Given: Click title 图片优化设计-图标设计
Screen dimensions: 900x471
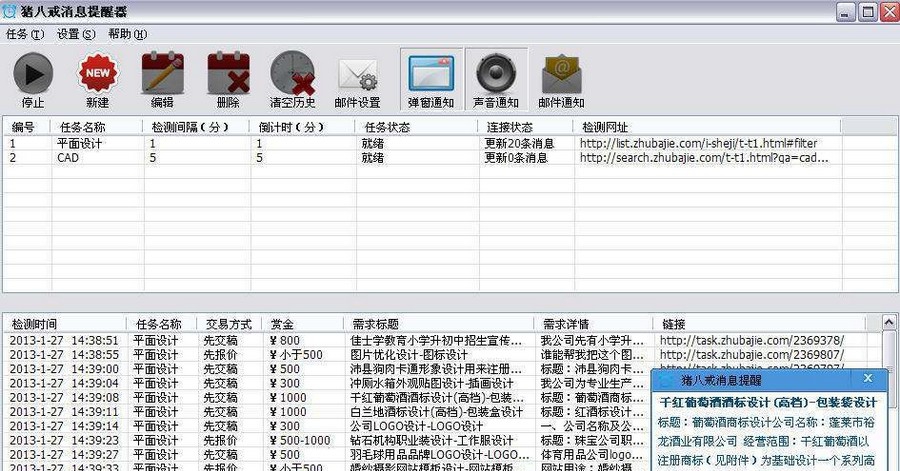Looking at the screenshot, I should click(409, 355).
